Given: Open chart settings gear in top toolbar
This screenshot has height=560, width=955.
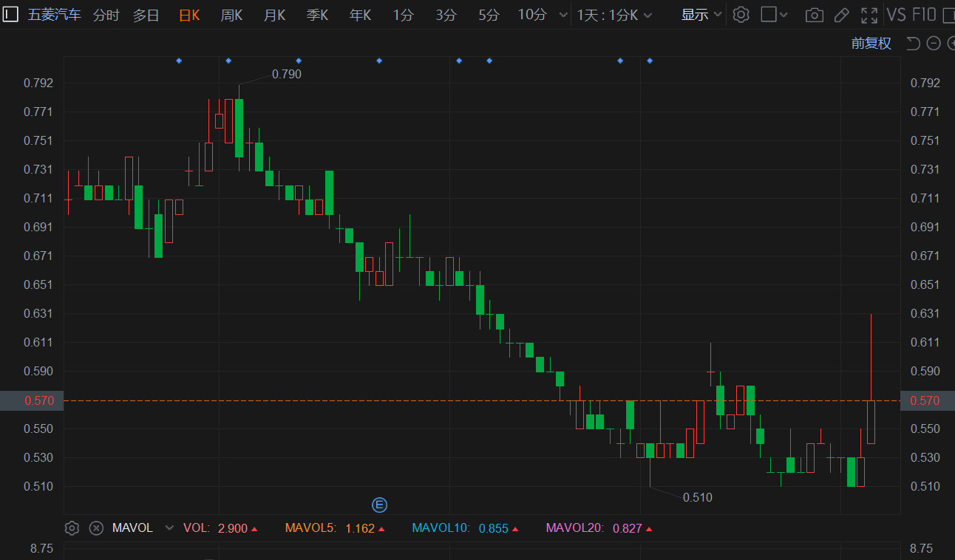Looking at the screenshot, I should (x=741, y=15).
